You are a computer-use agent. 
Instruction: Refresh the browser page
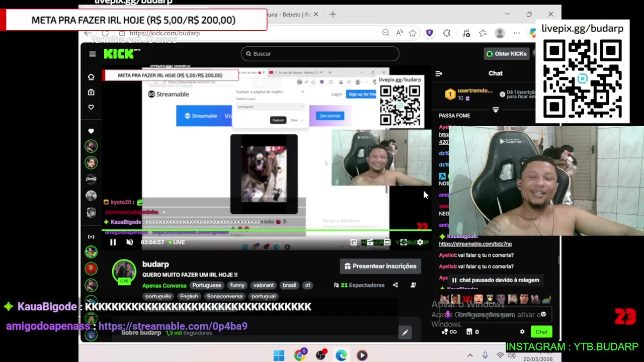tap(105, 33)
